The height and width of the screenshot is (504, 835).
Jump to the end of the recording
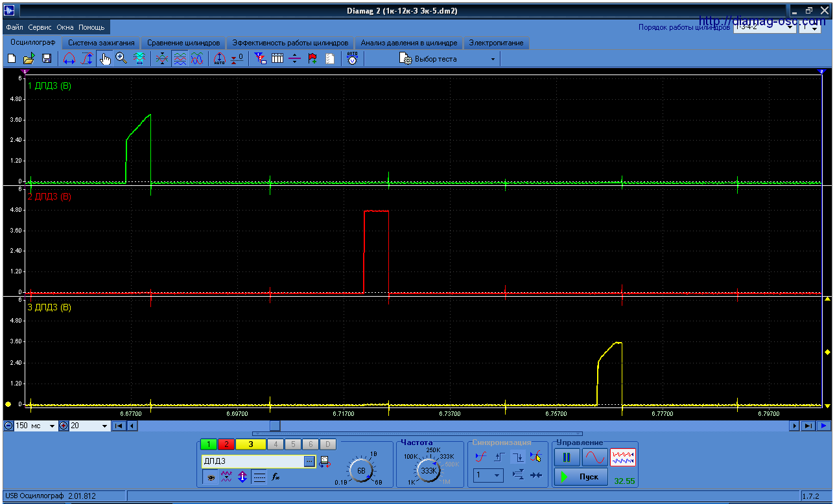pos(808,426)
